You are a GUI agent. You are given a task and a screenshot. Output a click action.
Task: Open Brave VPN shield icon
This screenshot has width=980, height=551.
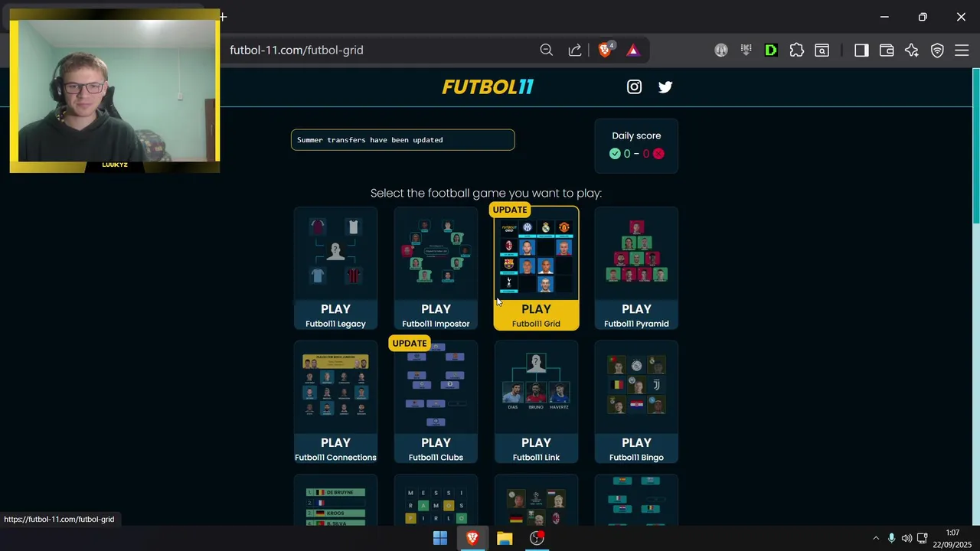tap(937, 50)
